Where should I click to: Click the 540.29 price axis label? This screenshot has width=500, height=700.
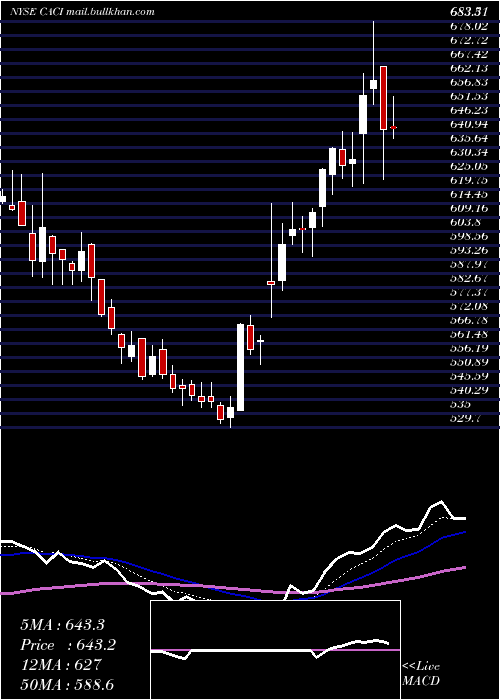coord(469,390)
